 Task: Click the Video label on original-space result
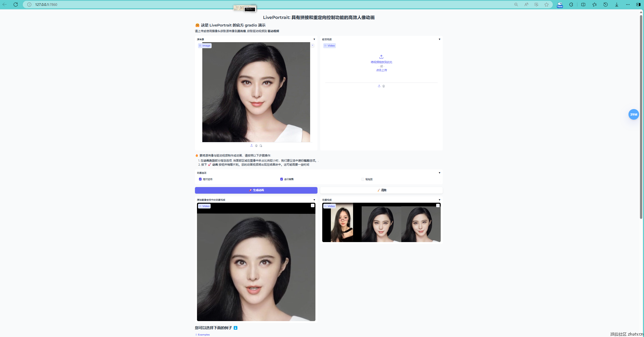point(204,206)
